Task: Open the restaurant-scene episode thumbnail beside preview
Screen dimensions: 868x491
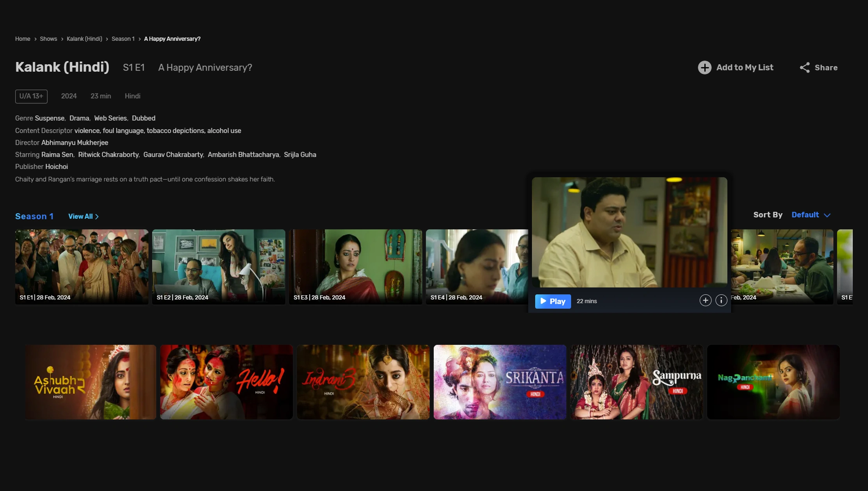Action: point(782,266)
